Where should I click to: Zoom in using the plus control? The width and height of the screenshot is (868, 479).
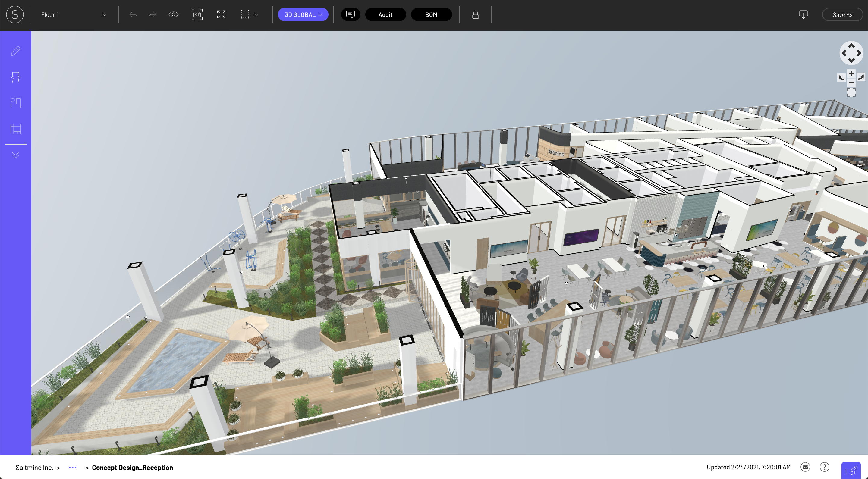851,73
